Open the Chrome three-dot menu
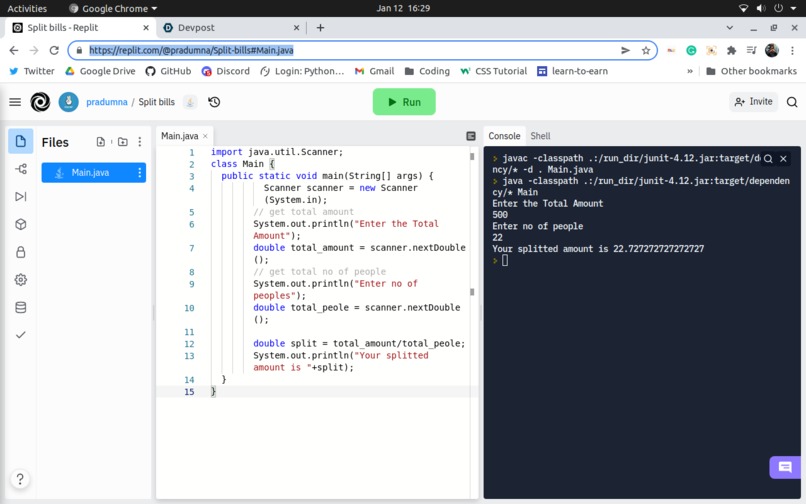Screen dimensions: 806x504 [x=792, y=50]
